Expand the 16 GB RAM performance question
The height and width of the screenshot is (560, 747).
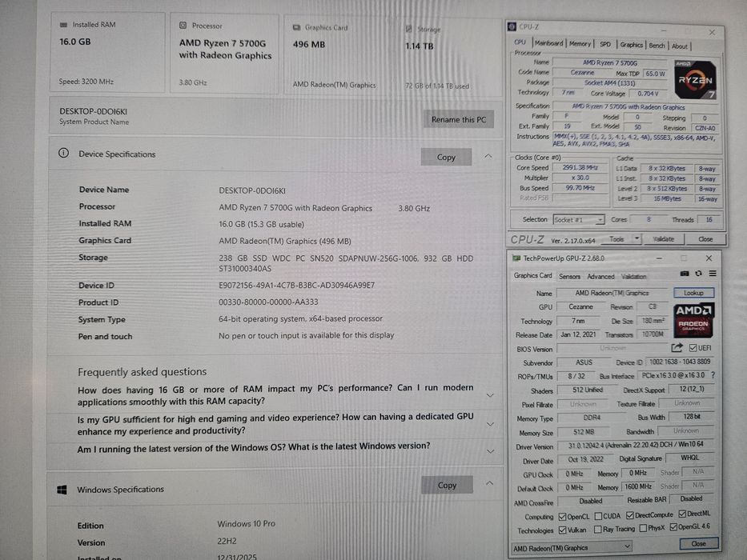[x=490, y=395]
